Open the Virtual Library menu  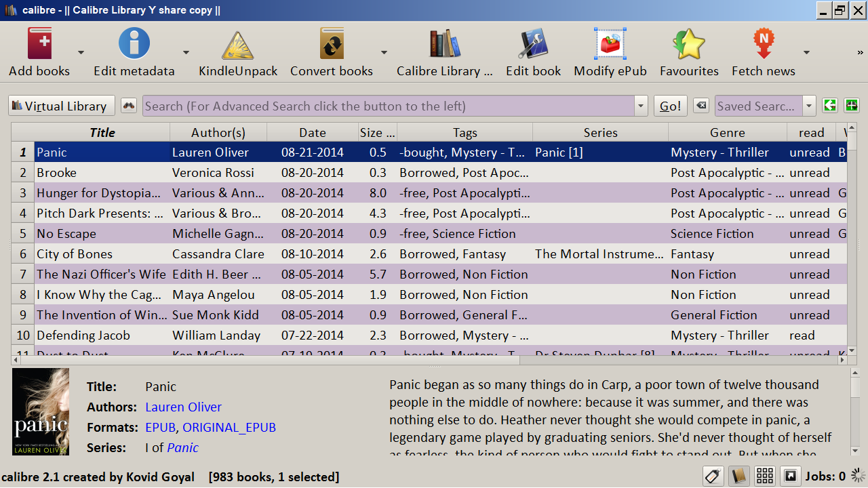[x=62, y=106]
